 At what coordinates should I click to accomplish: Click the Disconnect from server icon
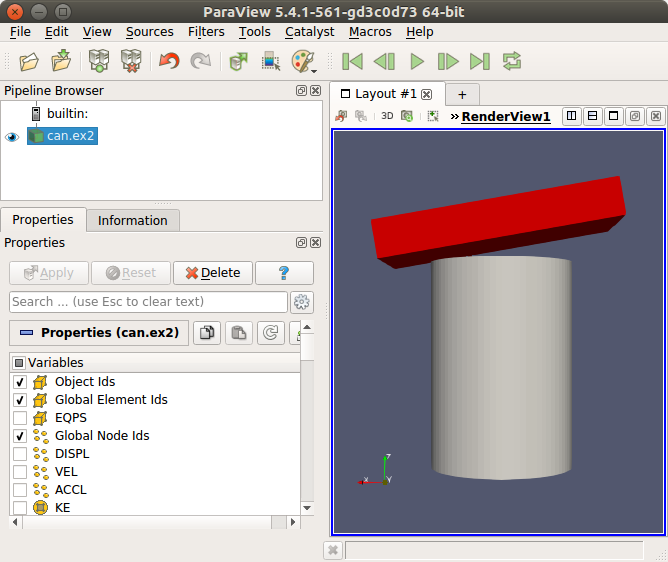(131, 61)
